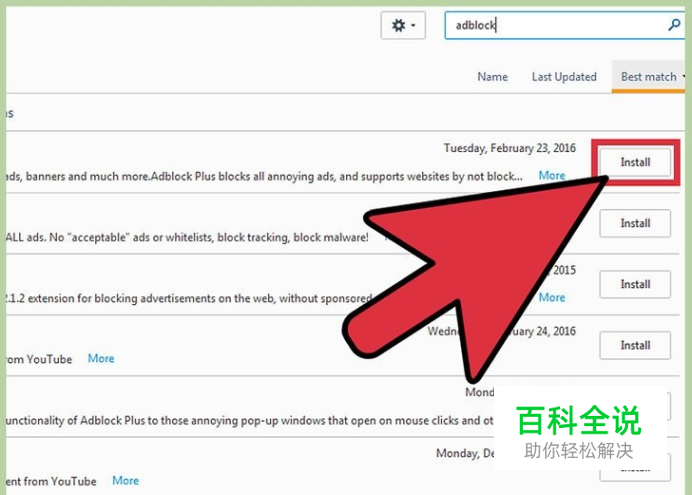This screenshot has height=495, width=692.
Task: Select the '.1.2 extension for blocking advertisements' text
Action: pyautogui.click(x=189, y=299)
